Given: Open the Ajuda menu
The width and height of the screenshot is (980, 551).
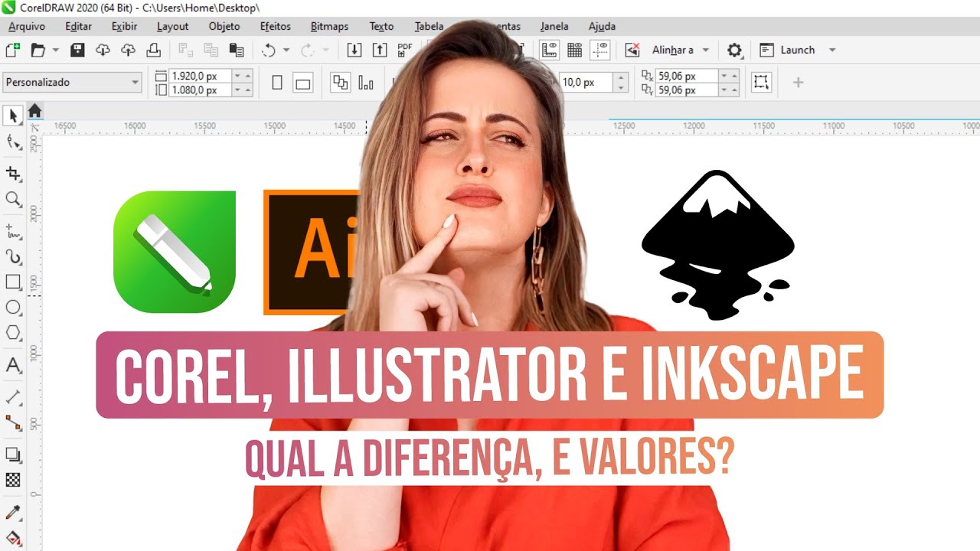Looking at the screenshot, I should (603, 26).
